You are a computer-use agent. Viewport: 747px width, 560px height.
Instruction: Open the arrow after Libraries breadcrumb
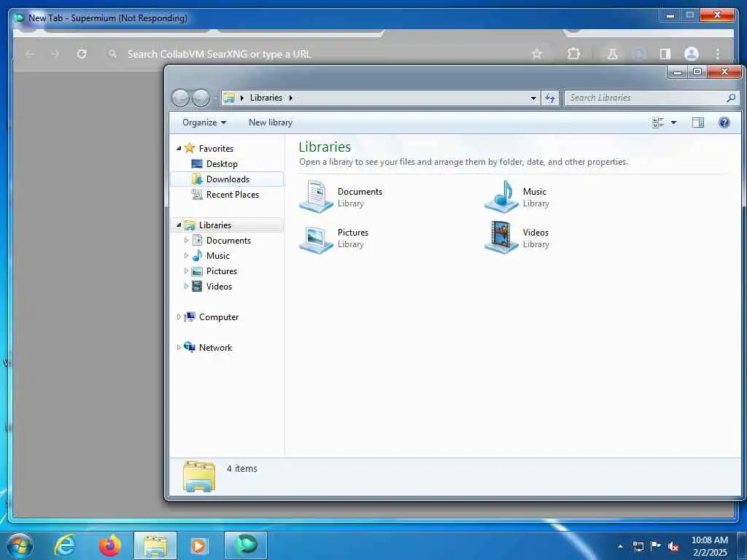click(290, 98)
